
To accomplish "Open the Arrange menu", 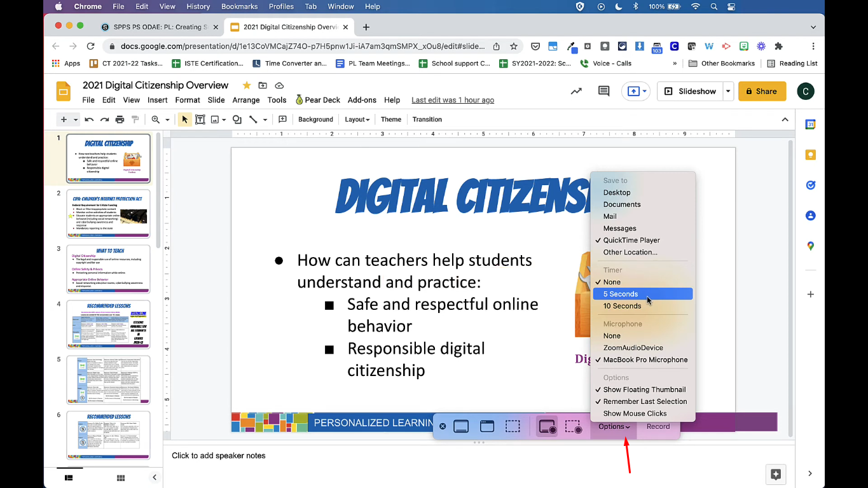I will pos(245,100).
